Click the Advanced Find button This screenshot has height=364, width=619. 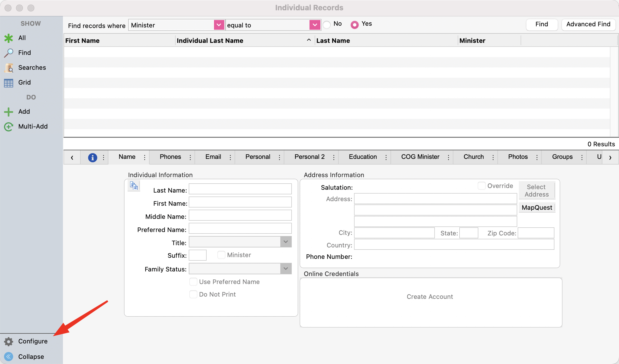coord(588,25)
